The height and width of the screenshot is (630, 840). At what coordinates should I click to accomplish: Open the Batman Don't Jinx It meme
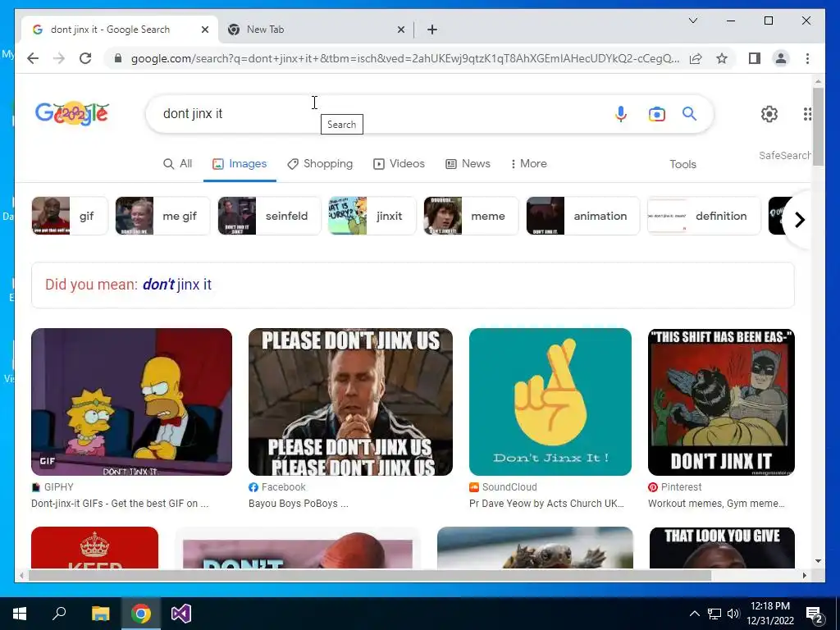[721, 402]
